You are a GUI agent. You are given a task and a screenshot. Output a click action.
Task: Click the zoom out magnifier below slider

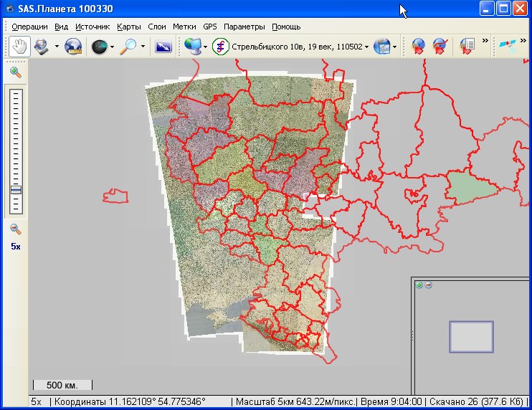tap(16, 229)
